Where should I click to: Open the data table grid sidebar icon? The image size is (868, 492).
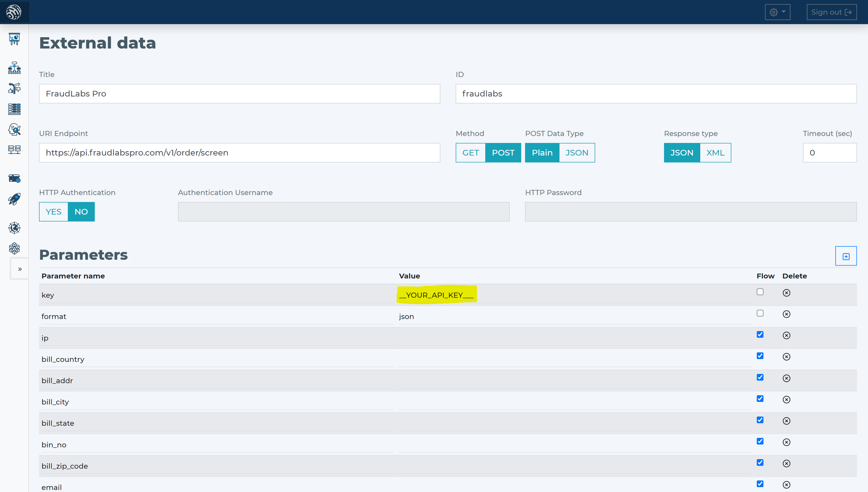[x=14, y=109]
